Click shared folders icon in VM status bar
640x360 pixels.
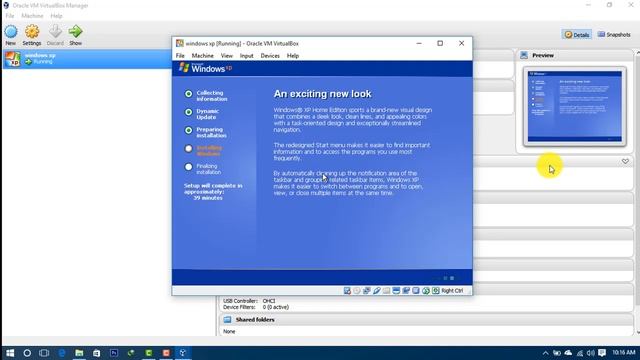point(386,291)
